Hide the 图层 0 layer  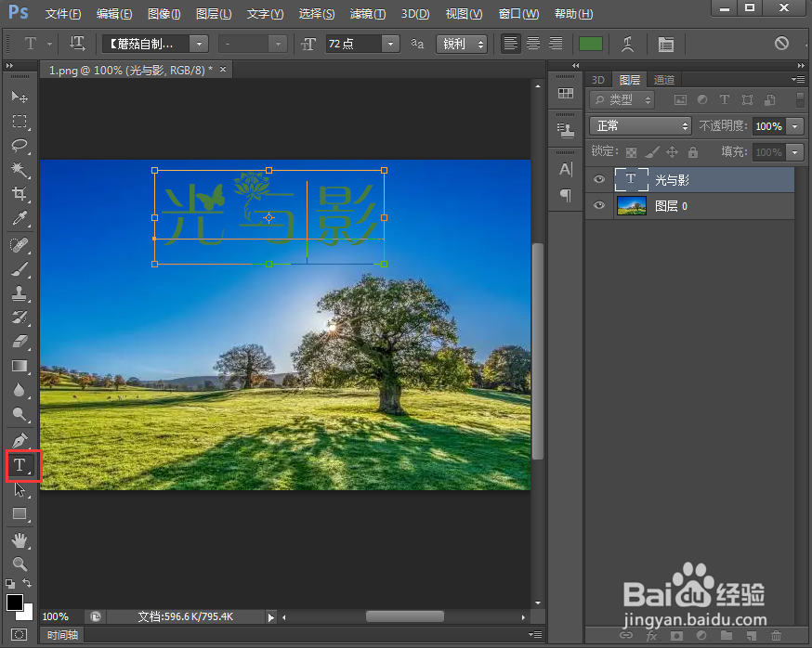tap(599, 205)
